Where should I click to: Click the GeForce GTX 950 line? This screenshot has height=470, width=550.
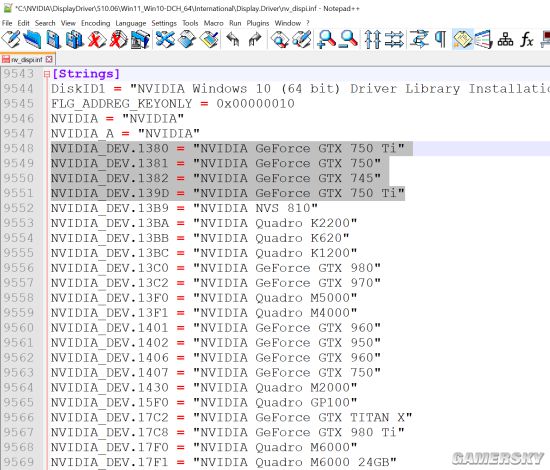point(216,343)
